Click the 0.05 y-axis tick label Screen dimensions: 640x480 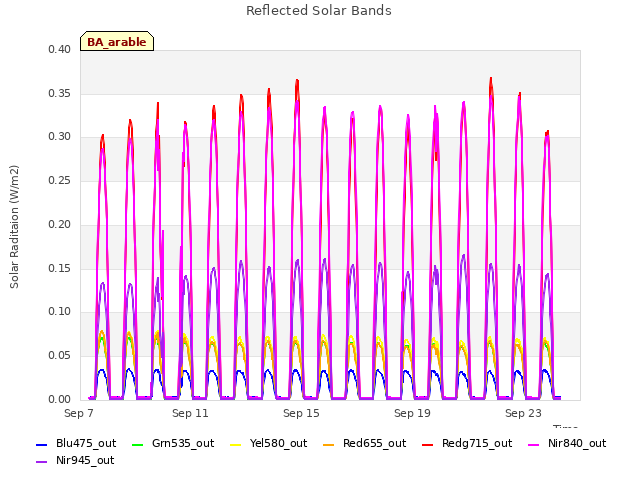tap(60, 356)
